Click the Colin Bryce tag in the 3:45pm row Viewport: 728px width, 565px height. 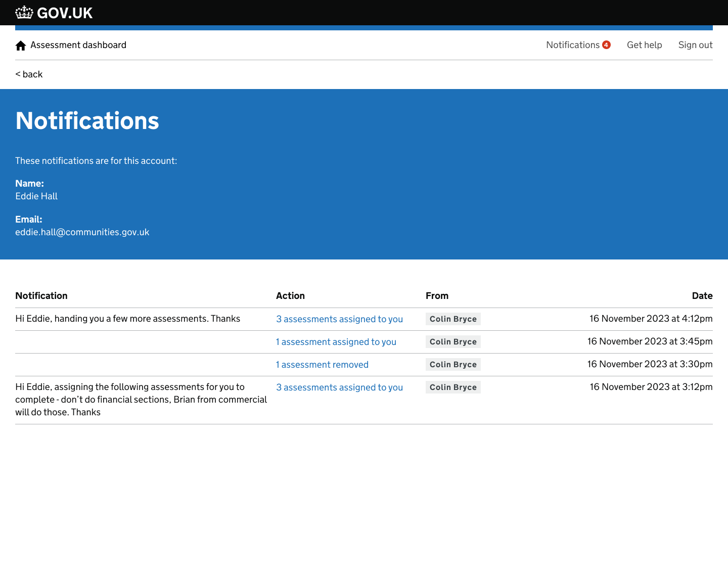point(453,342)
